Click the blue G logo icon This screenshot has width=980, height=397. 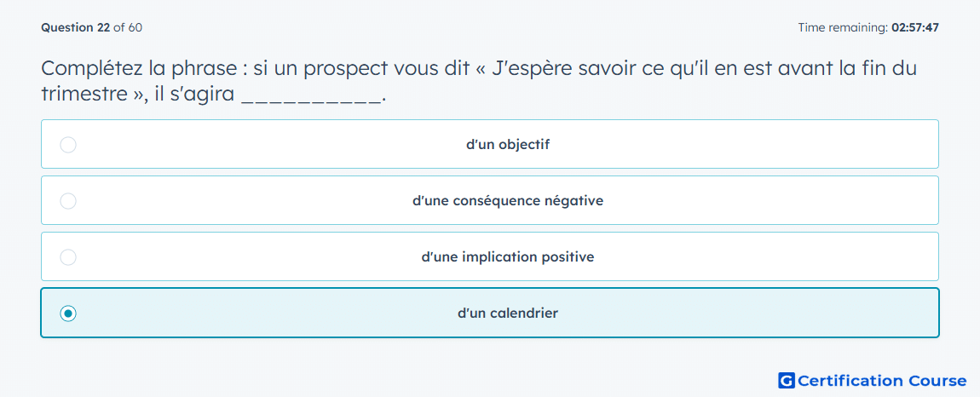787,380
